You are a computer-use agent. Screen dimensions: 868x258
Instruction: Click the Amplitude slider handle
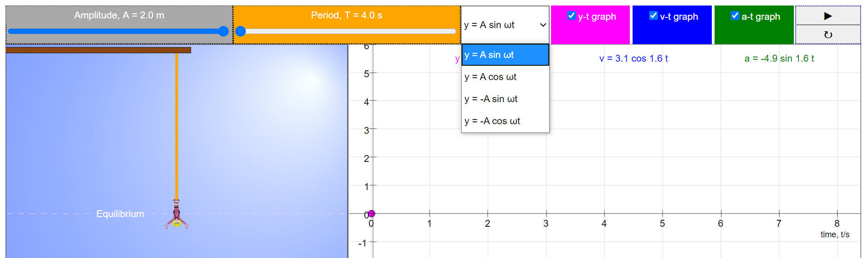coord(223,31)
